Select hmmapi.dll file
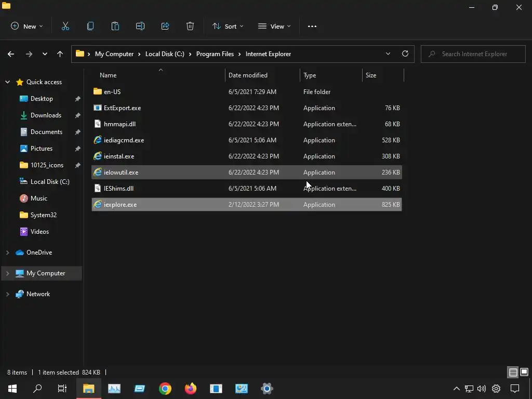Screen dimensions: 532x399 247,124
